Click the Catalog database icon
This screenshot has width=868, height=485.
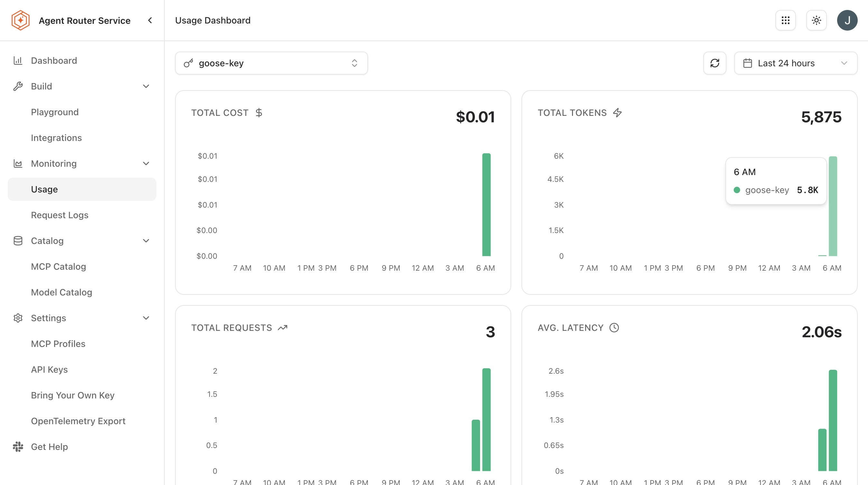click(x=18, y=241)
